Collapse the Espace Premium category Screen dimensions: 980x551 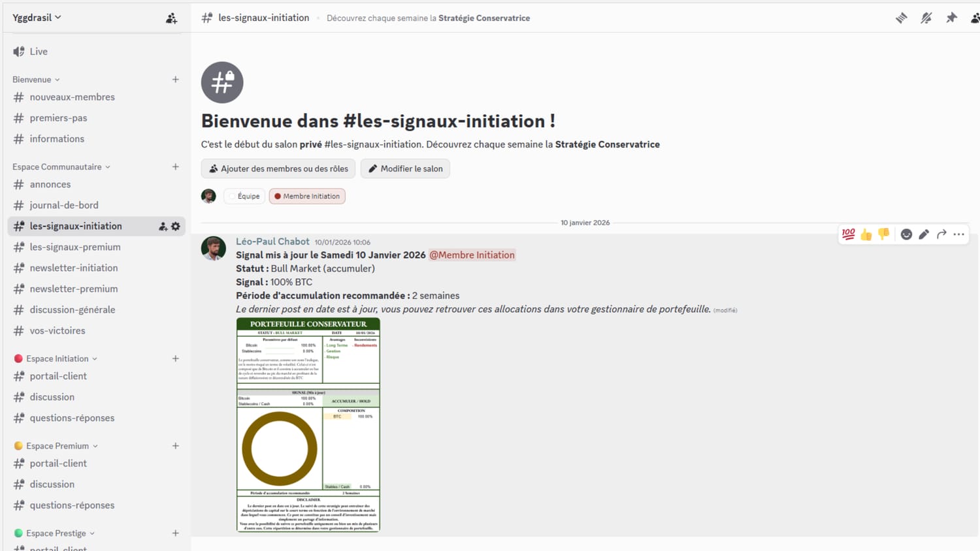click(56, 446)
